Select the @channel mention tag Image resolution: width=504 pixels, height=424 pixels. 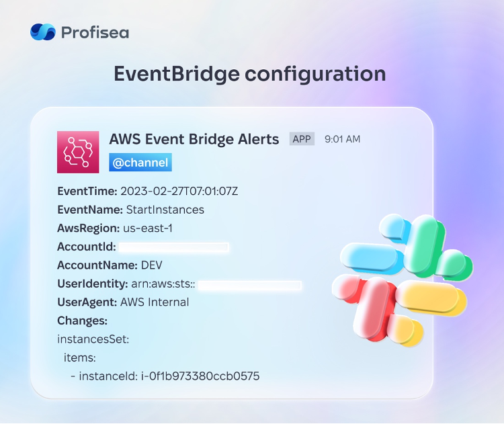(140, 163)
